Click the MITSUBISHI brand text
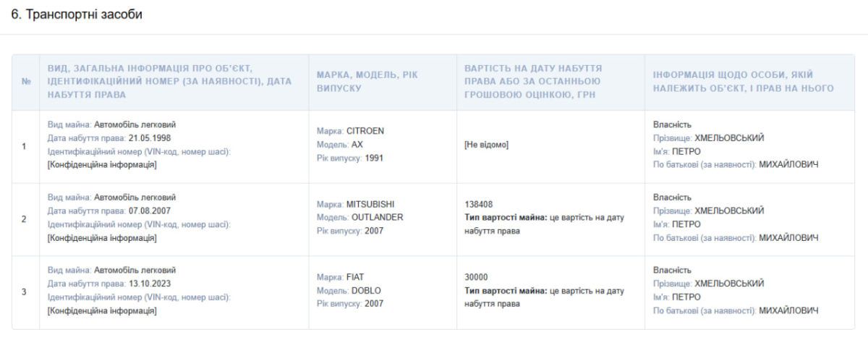 click(x=371, y=204)
